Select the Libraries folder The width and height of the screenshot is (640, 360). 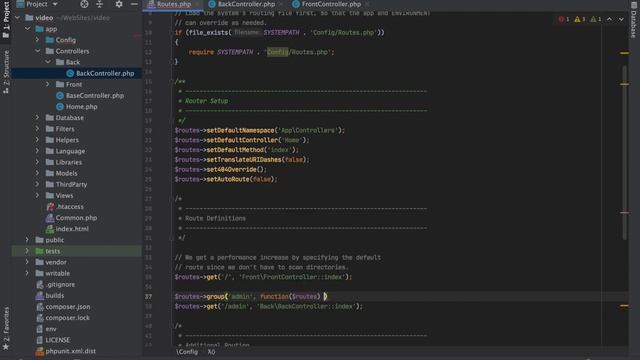(x=69, y=162)
